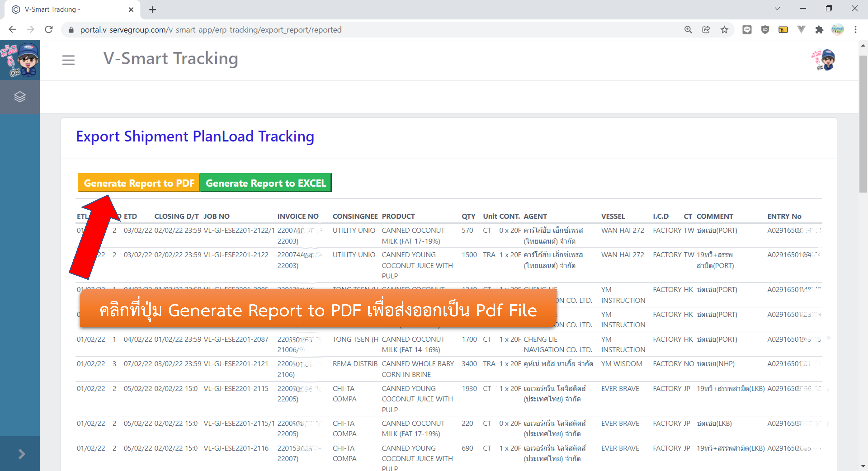
Task: Click the yellow folder extension icon
Action: coord(783,30)
